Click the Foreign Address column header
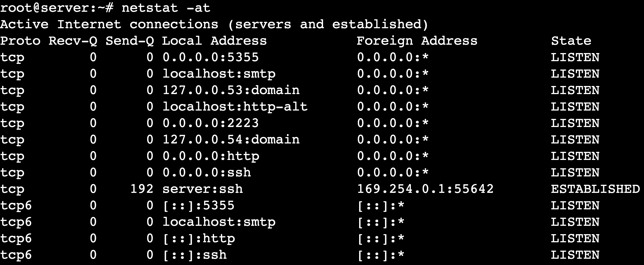This screenshot has width=644, height=265. 417,41
